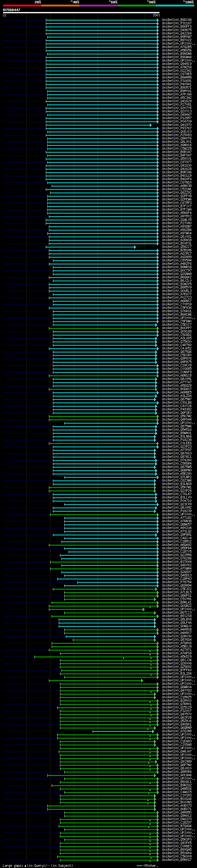Image resolution: width=197 pixels, height=868 pixels.
Task: Select the UniRef100_A0BX71 label
Action: [177, 809]
